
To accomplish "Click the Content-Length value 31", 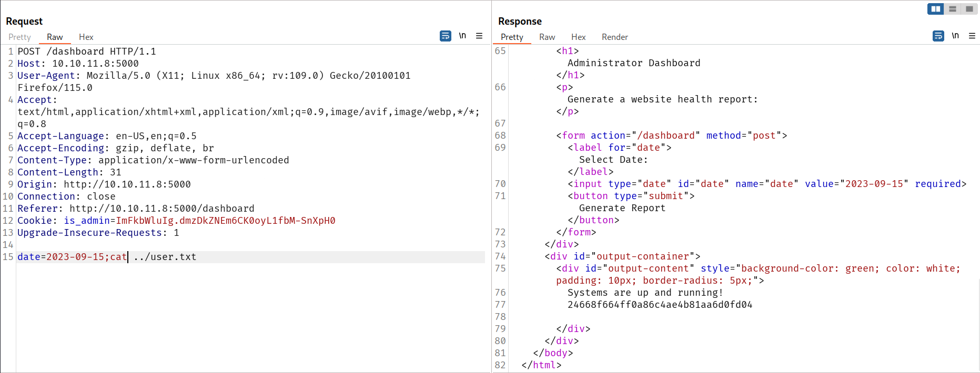I will [x=116, y=172].
